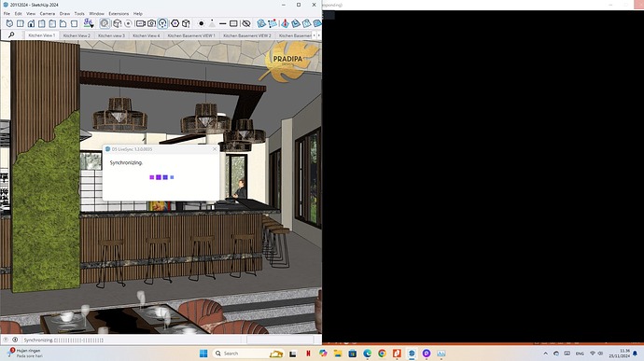This screenshot has width=644, height=361.
Task: Click the photo camera render icon
Action: pyautogui.click(x=151, y=23)
